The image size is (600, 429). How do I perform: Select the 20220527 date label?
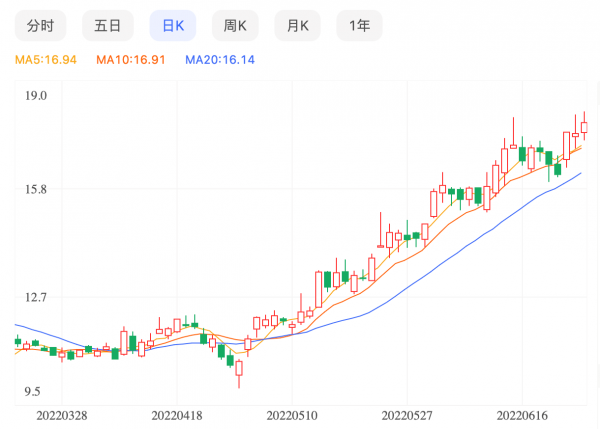(x=407, y=414)
